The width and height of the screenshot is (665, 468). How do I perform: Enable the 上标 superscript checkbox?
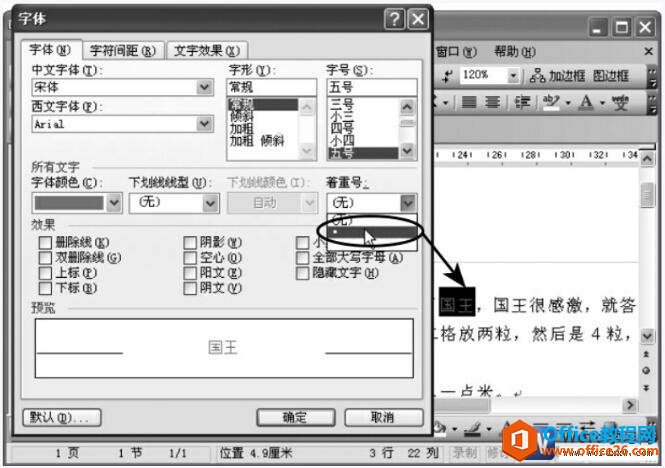tap(45, 273)
